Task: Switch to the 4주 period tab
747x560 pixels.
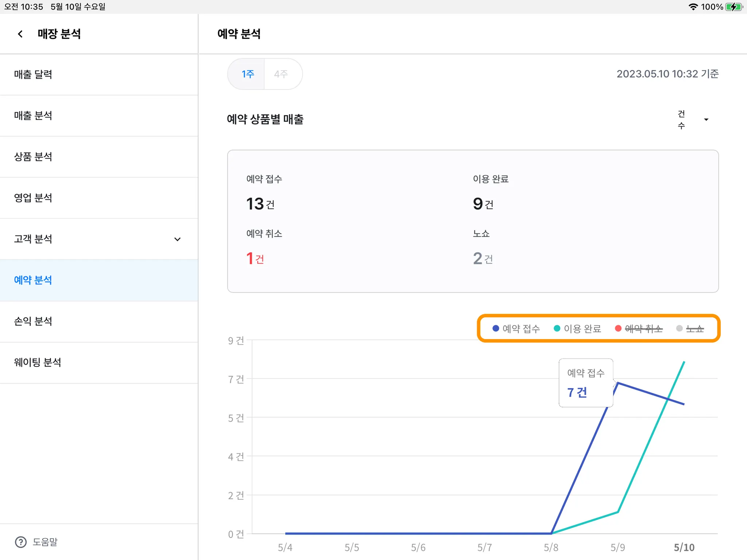Action: point(281,74)
